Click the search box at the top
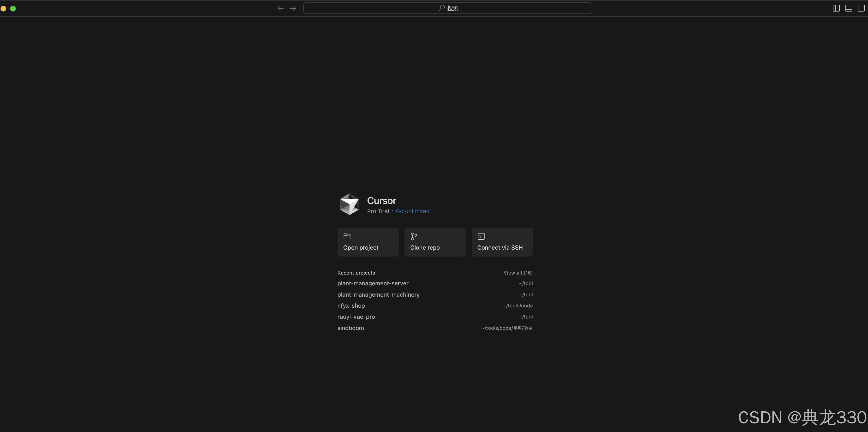868x432 pixels. [x=447, y=8]
